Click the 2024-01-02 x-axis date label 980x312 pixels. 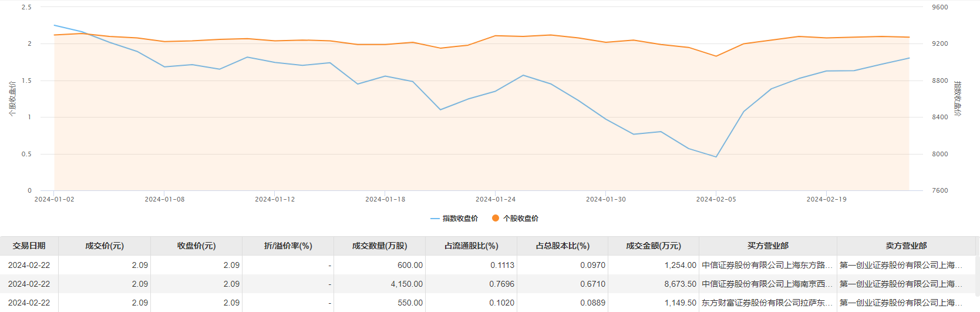pos(54,199)
